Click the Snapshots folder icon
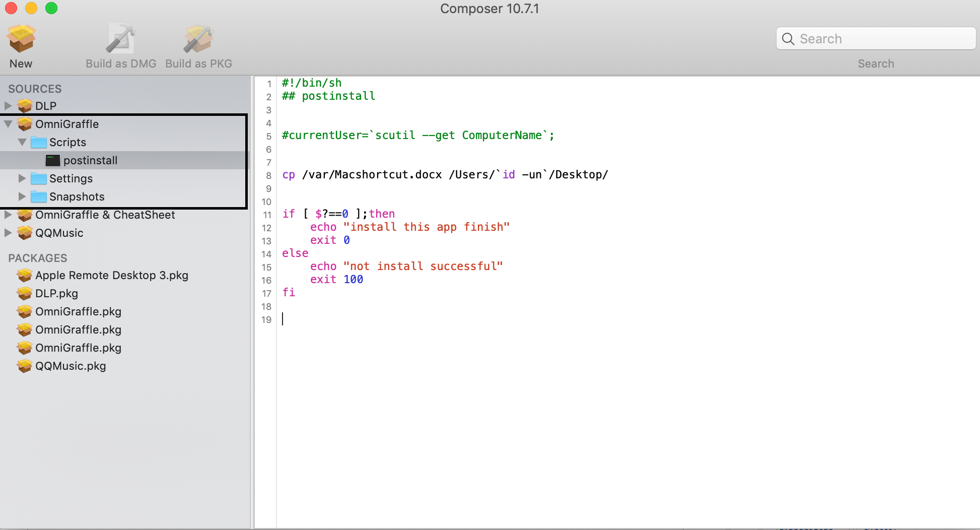The height and width of the screenshot is (530, 980). [39, 196]
